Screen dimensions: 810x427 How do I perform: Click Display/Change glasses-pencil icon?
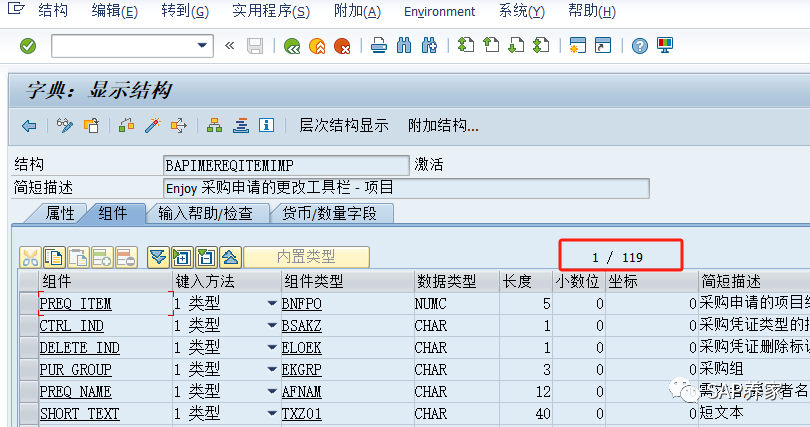pos(65,125)
